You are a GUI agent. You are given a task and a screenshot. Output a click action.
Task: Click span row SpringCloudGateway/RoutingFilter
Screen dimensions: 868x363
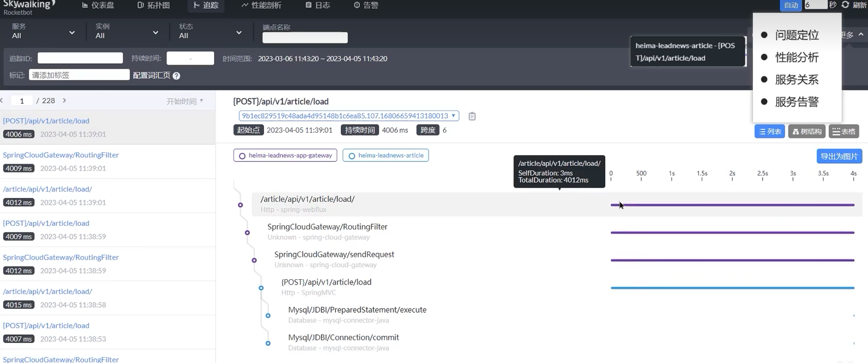(560, 232)
